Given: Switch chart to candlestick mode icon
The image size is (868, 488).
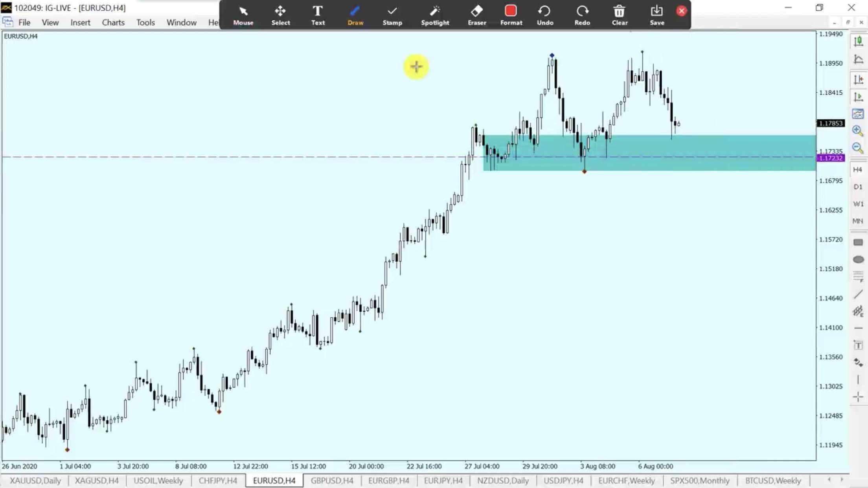Looking at the screenshot, I should click(x=858, y=41).
